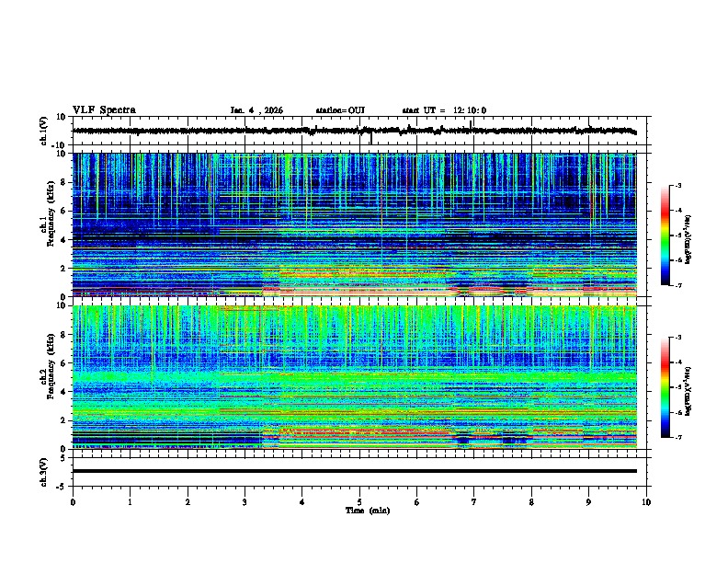Click inside the ch.1 spectrogram panel
The height and width of the screenshot is (563, 728).
355,224
